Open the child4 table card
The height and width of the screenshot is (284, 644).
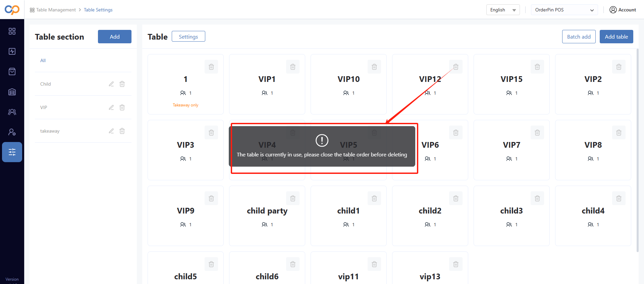tap(593, 216)
